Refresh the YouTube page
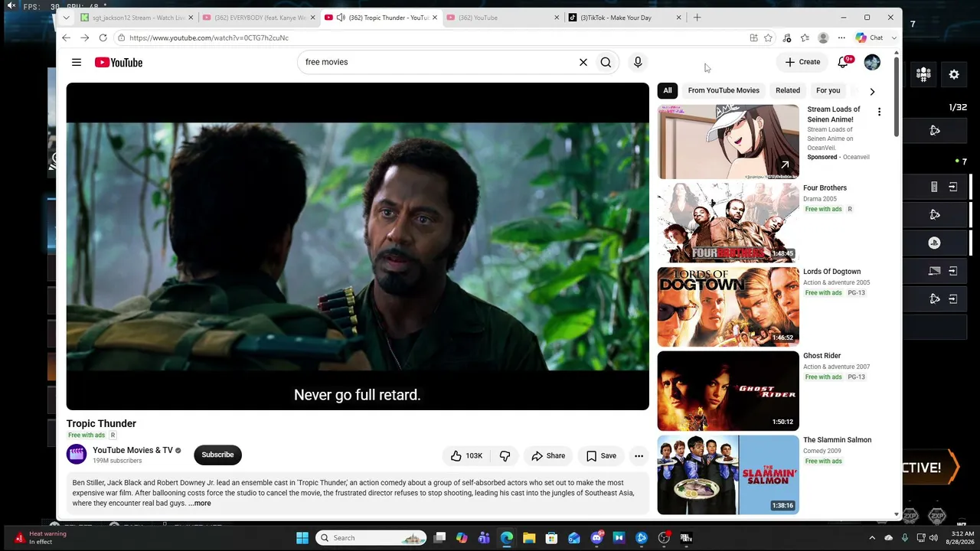The width and height of the screenshot is (980, 551). 103,37
